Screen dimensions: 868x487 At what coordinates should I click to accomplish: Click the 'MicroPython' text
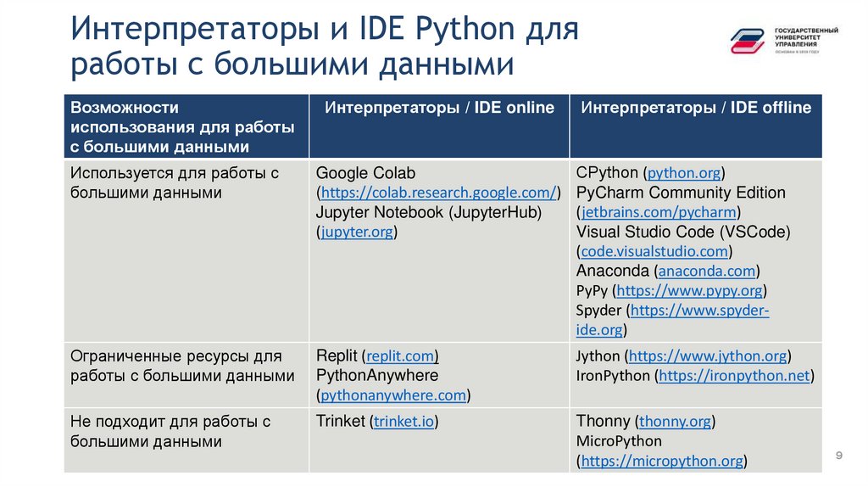pyautogui.click(x=618, y=441)
